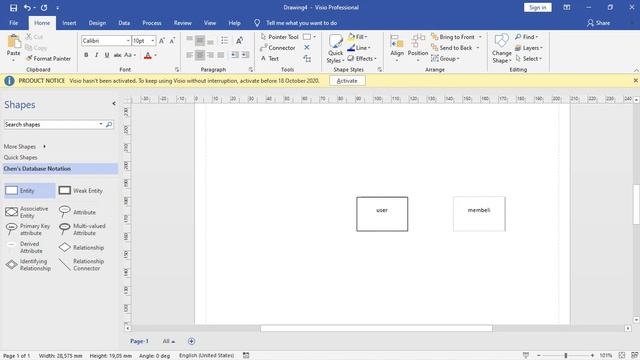Open the Align menu
Screen dimensions: 640x360
click(397, 49)
